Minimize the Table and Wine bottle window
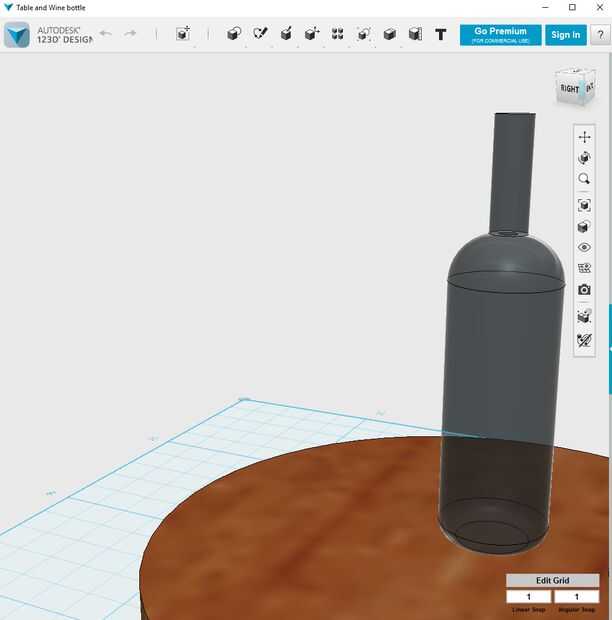The width and height of the screenshot is (612, 620). pyautogui.click(x=545, y=7)
